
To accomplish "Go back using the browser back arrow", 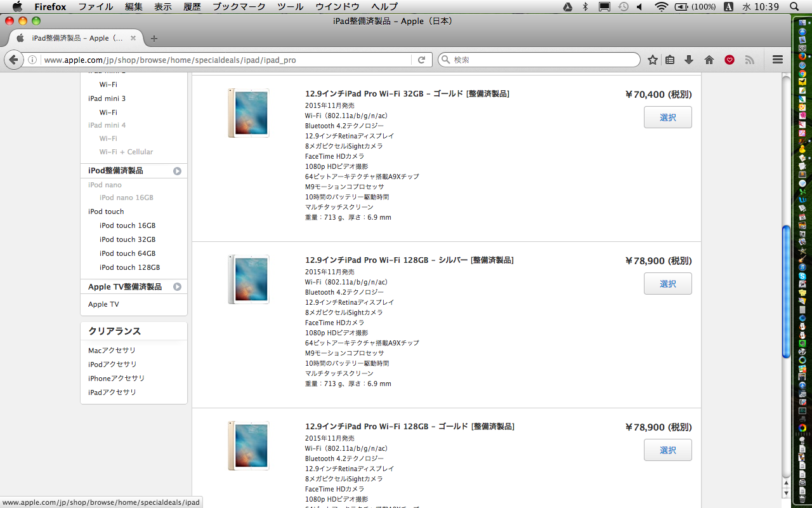I will 13,60.
